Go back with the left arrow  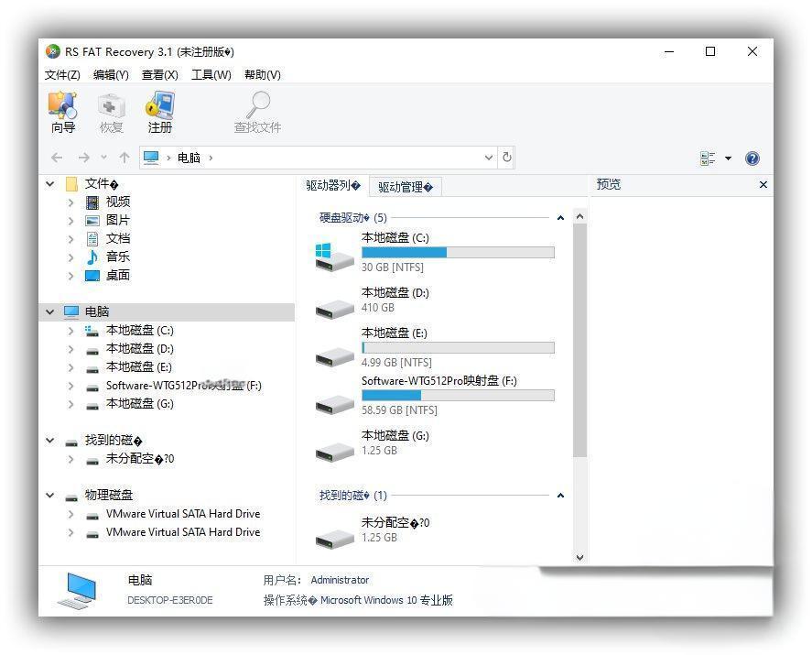click(x=57, y=158)
